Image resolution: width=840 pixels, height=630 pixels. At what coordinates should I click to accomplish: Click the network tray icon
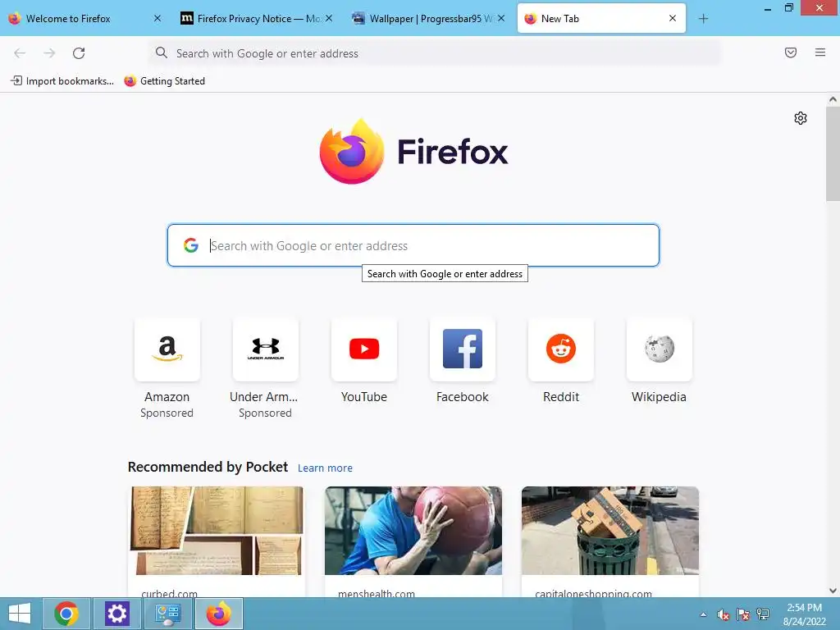(x=763, y=614)
